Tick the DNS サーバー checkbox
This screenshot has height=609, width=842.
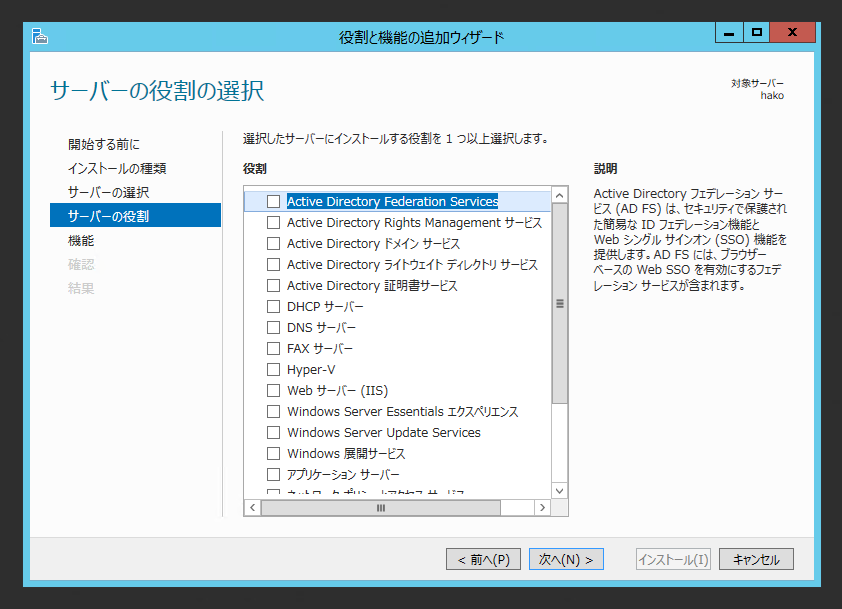pyautogui.click(x=273, y=327)
